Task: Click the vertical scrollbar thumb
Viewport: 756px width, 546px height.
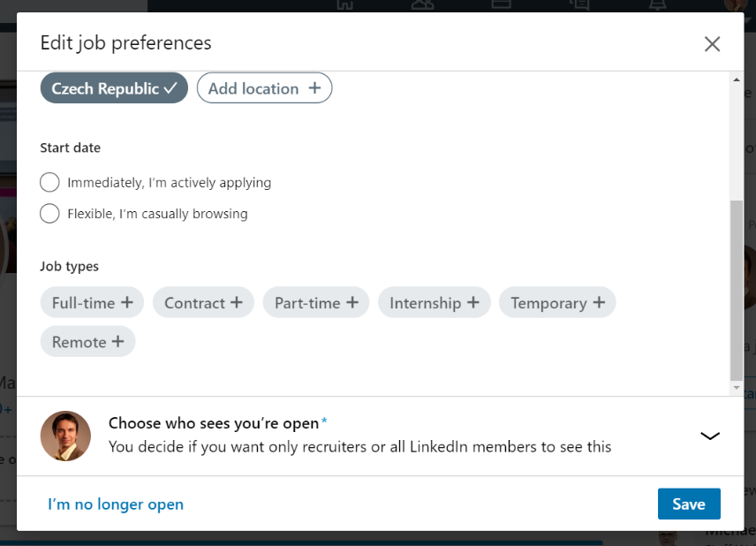Action: tap(737, 291)
